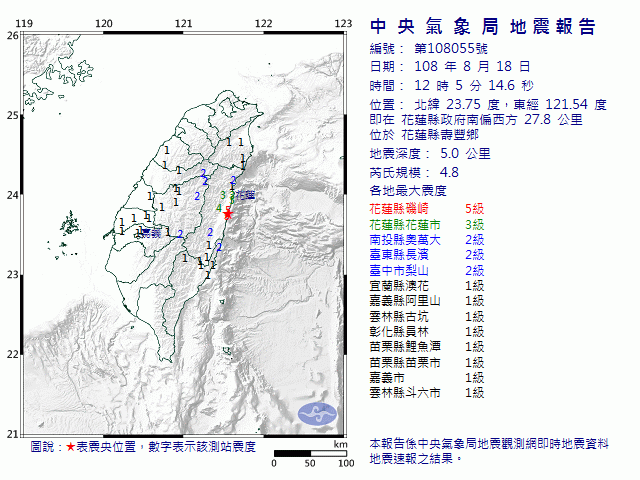
Task: Click the green row 花蓮縣花蓮市 3級
Action: 427,224
